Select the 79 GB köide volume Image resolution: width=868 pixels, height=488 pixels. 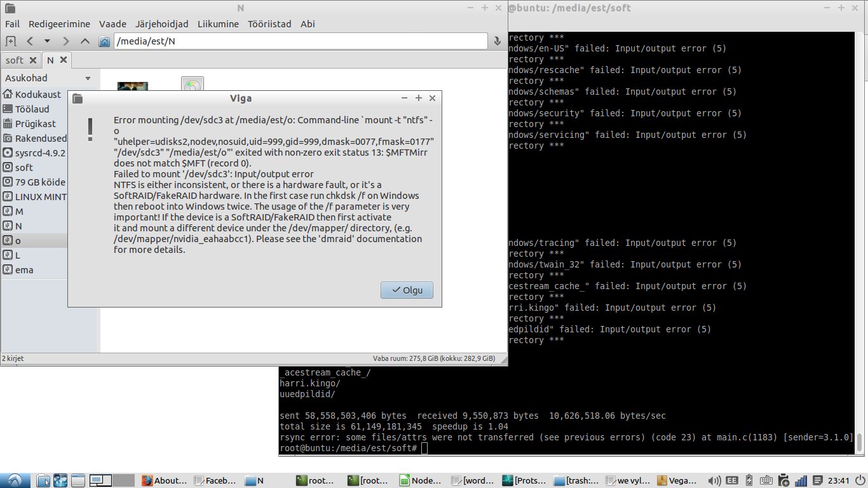(34, 182)
